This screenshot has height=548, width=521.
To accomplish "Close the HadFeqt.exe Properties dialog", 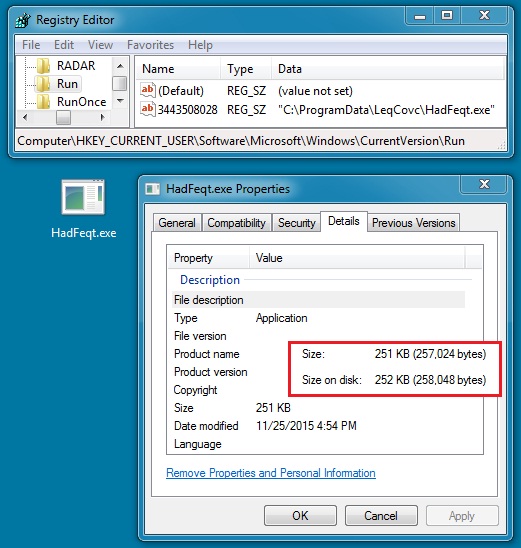I will pos(484,184).
